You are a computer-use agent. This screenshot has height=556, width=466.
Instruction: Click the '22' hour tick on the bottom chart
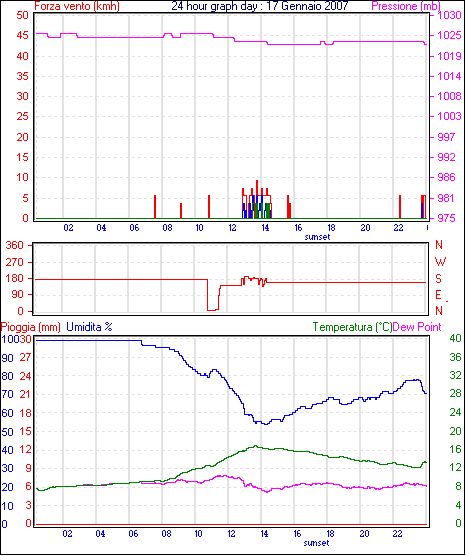[397, 533]
